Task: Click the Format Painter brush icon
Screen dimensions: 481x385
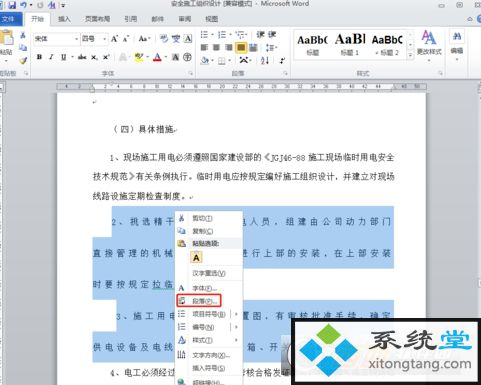Action: click(23, 61)
